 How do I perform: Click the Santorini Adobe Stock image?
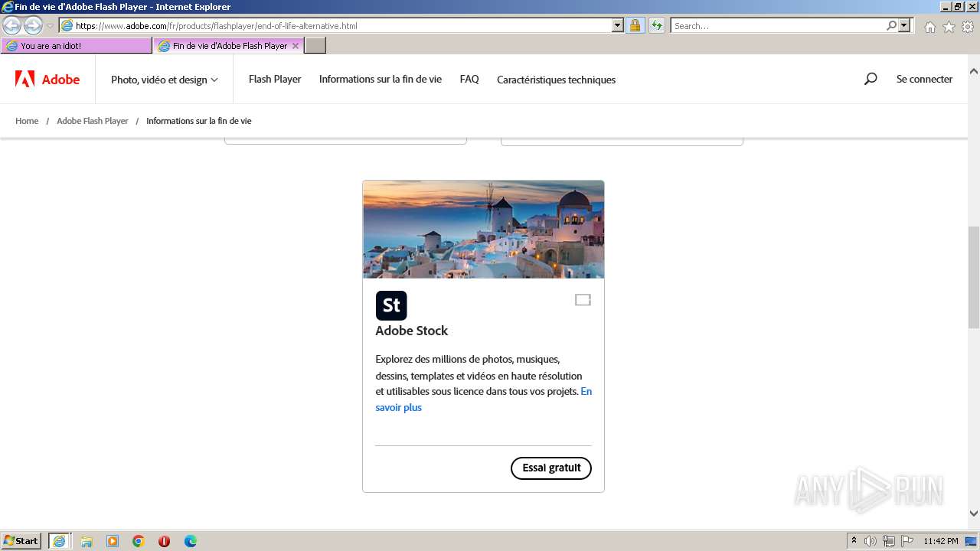[x=483, y=230]
